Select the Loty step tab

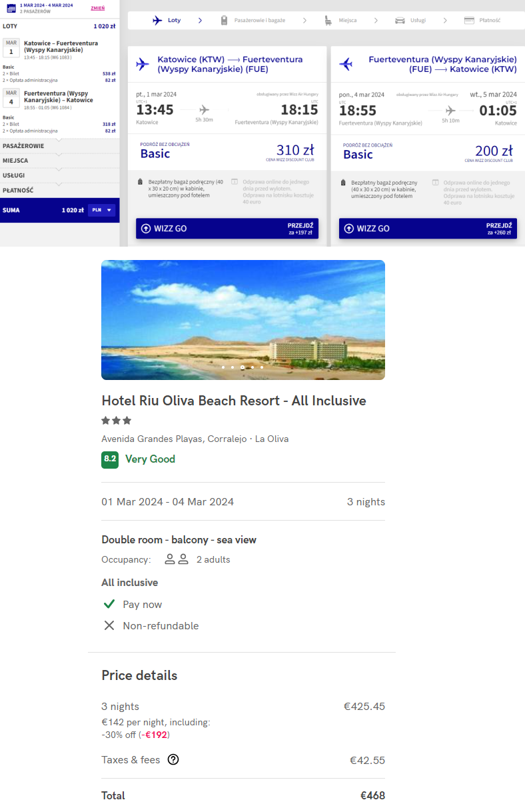tap(167, 20)
